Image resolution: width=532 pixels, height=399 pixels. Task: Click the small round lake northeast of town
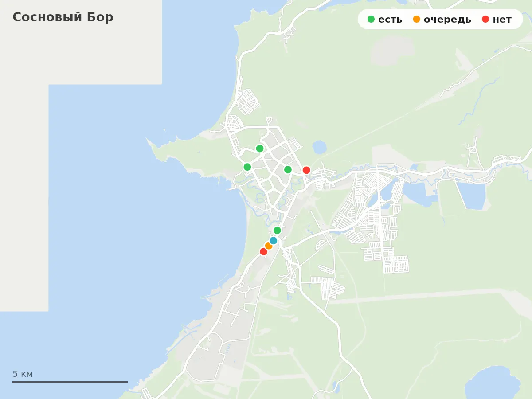point(320,147)
